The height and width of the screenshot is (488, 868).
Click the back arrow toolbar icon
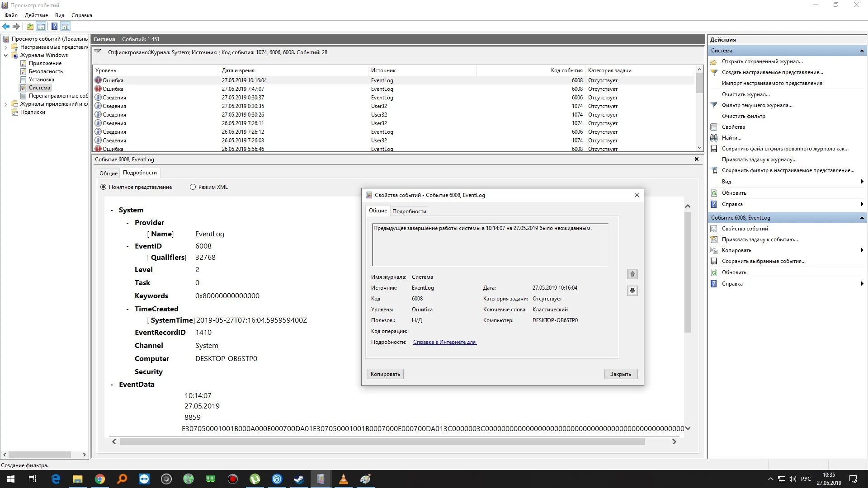[x=6, y=26]
